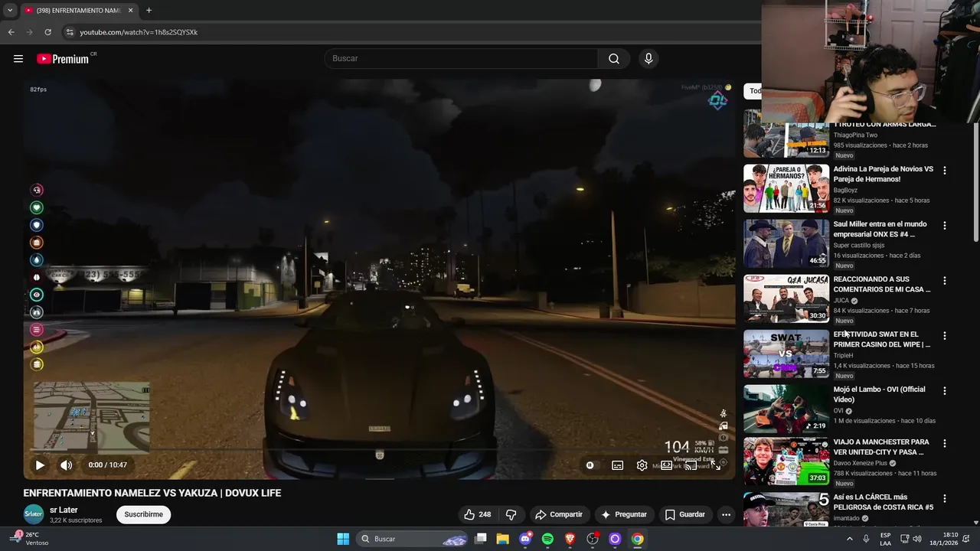Switch the ESP LAA keyboard language
The image size is (980, 551).
coord(885,539)
